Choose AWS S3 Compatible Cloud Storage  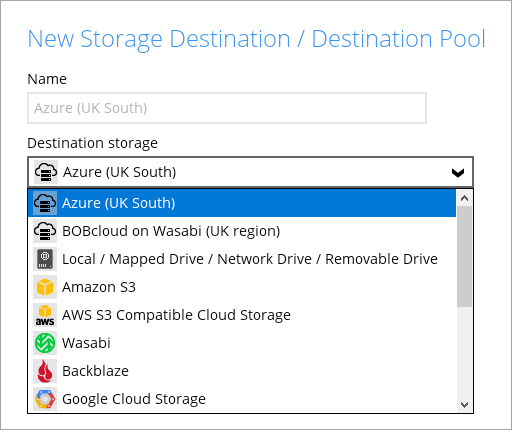[x=242, y=315]
